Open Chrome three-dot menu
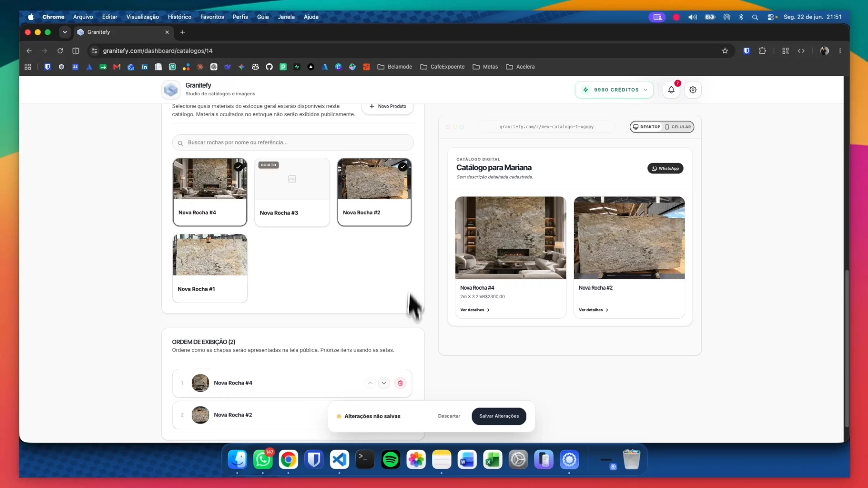Image resolution: width=868 pixels, height=488 pixels. point(840,51)
